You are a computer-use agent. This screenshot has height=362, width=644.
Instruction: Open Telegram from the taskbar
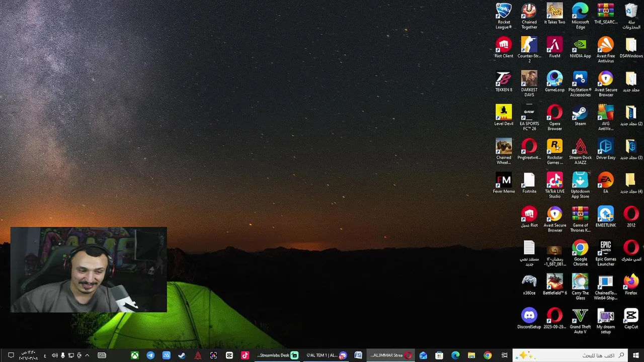click(x=150, y=355)
